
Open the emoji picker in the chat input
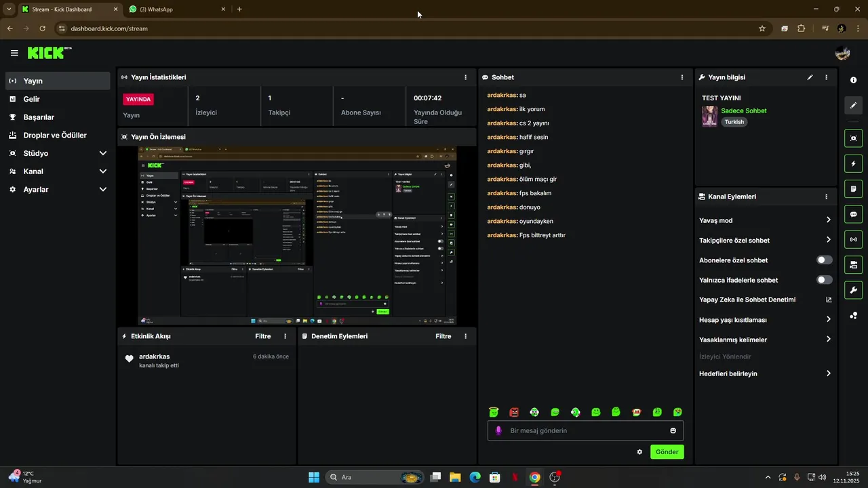[673, 430]
